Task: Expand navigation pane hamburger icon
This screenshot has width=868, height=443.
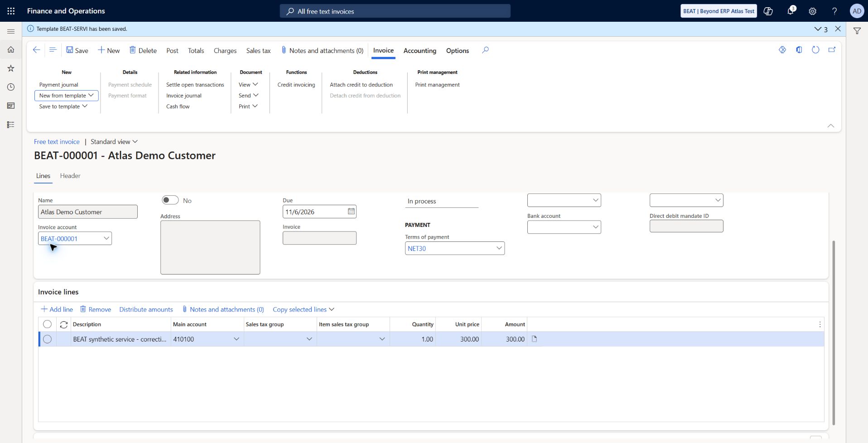Action: pos(11,31)
